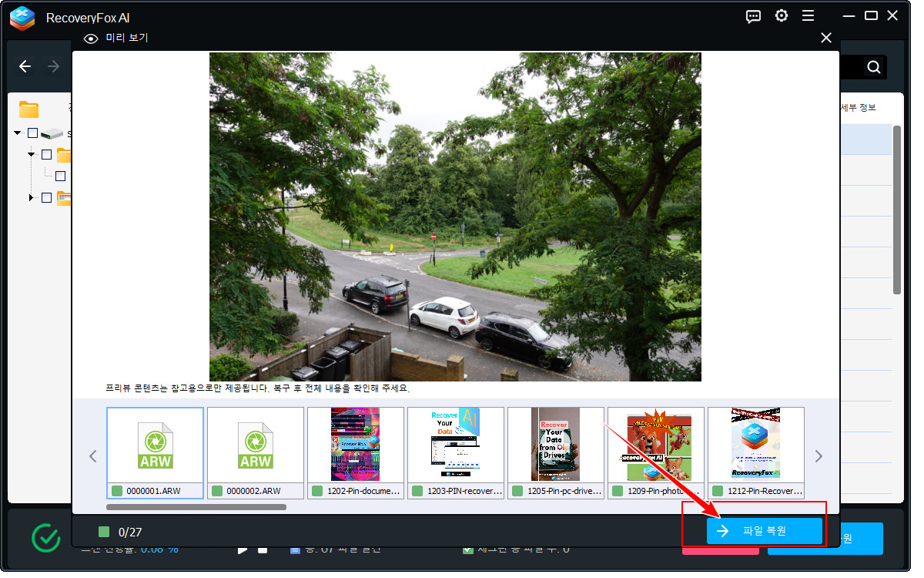
Task: Select the 세부 정보 details column header
Action: (x=858, y=108)
